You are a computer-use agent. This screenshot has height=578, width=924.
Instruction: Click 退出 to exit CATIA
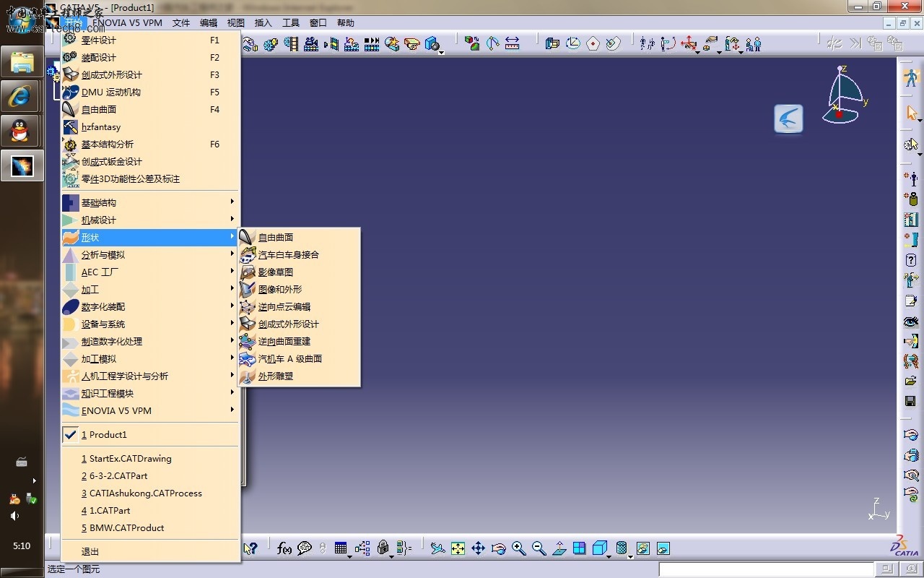[x=90, y=551]
